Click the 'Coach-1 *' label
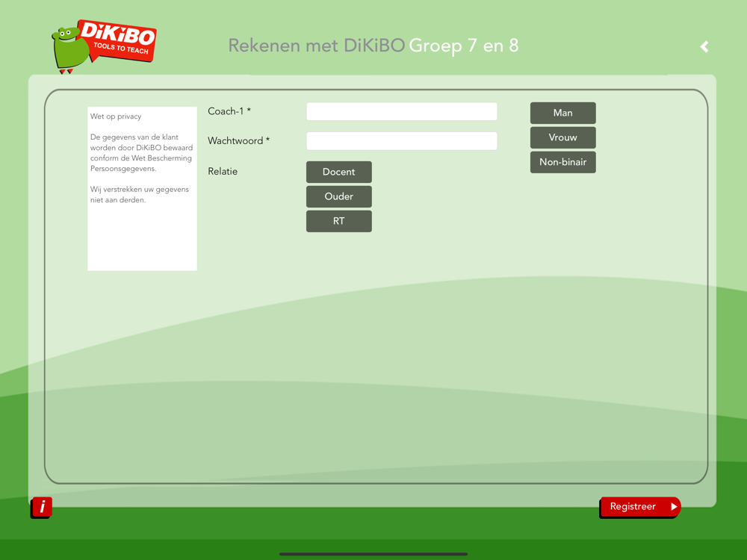Viewport: 747px width, 560px height. 229,111
